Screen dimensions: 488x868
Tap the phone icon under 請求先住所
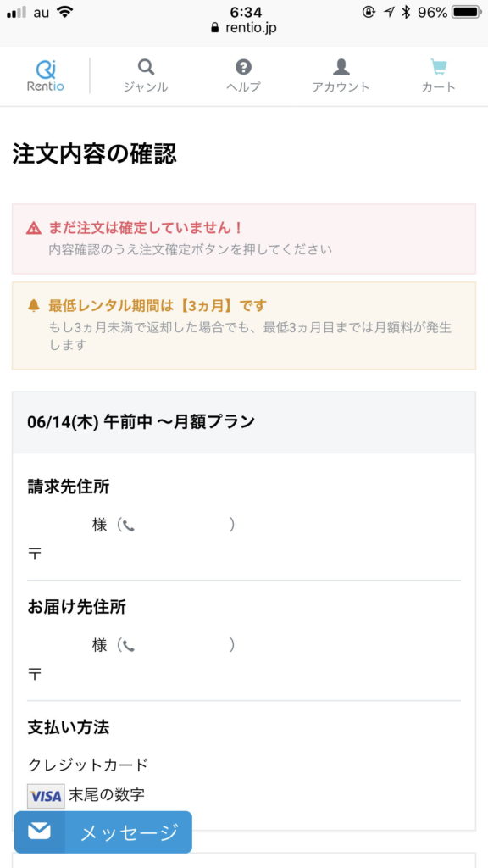point(129,526)
